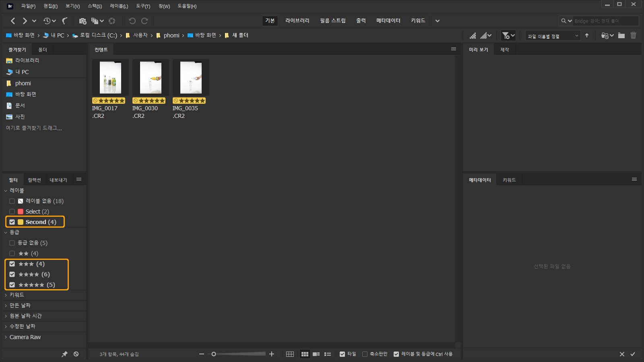Uncheck the three-star (4) rating filter
The height and width of the screenshot is (362, 644).
(x=12, y=264)
